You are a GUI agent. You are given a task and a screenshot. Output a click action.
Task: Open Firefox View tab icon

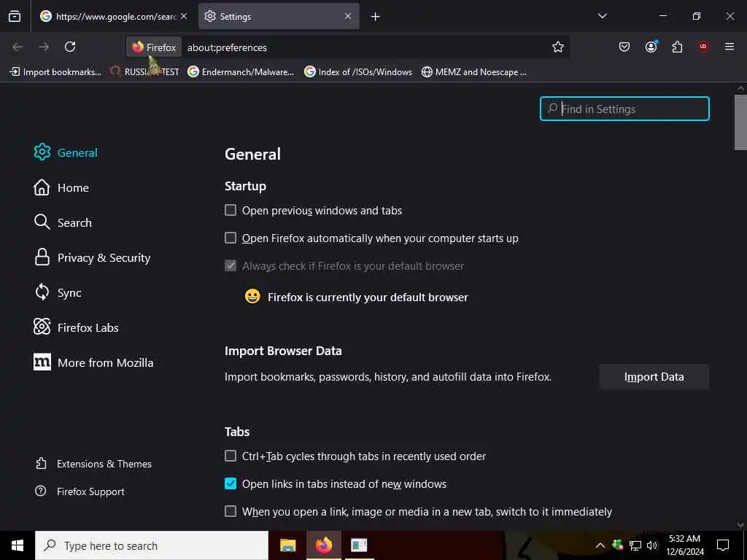click(x=15, y=16)
